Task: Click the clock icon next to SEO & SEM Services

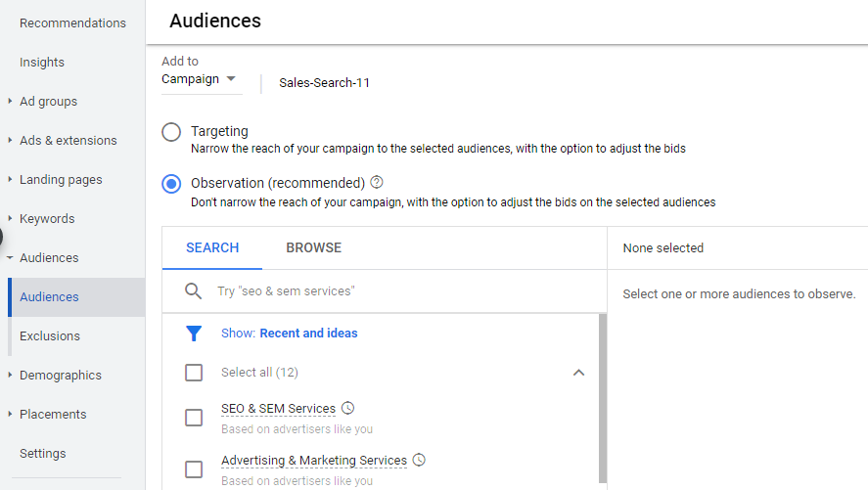Action: (347, 408)
